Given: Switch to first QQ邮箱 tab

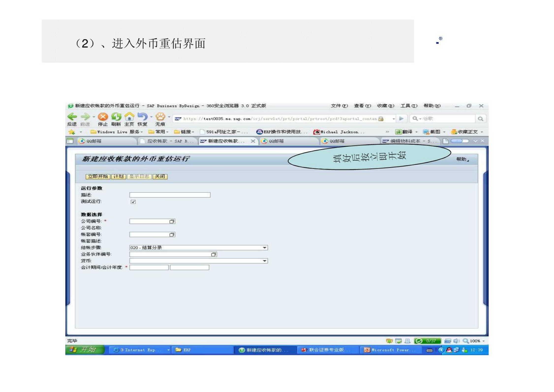Looking at the screenshot, I should pyautogui.click(x=107, y=141).
